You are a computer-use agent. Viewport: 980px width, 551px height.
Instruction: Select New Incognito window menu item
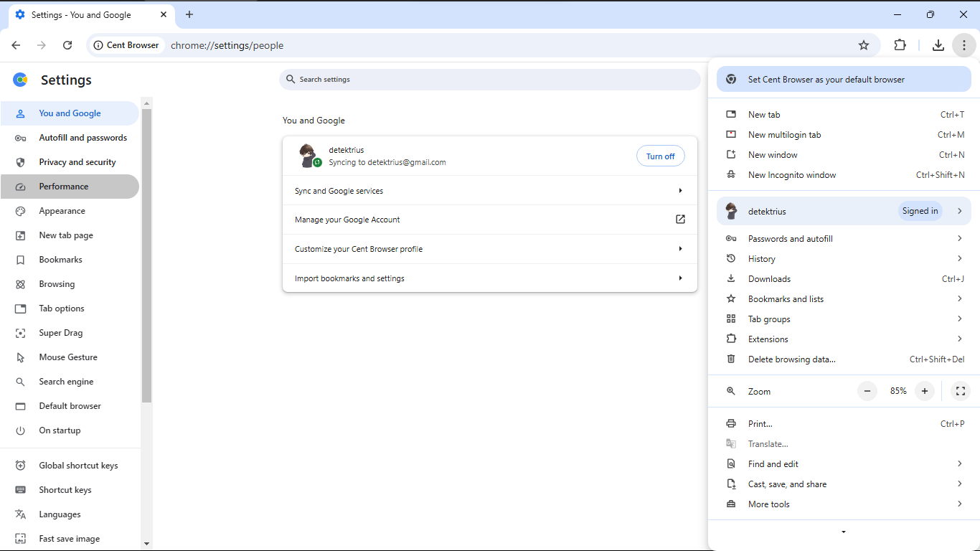792,175
